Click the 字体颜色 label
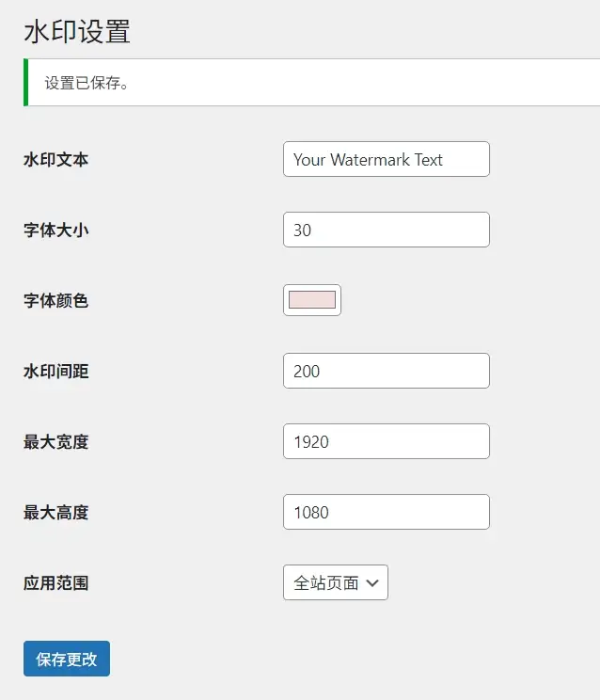The height and width of the screenshot is (700, 600). click(56, 301)
